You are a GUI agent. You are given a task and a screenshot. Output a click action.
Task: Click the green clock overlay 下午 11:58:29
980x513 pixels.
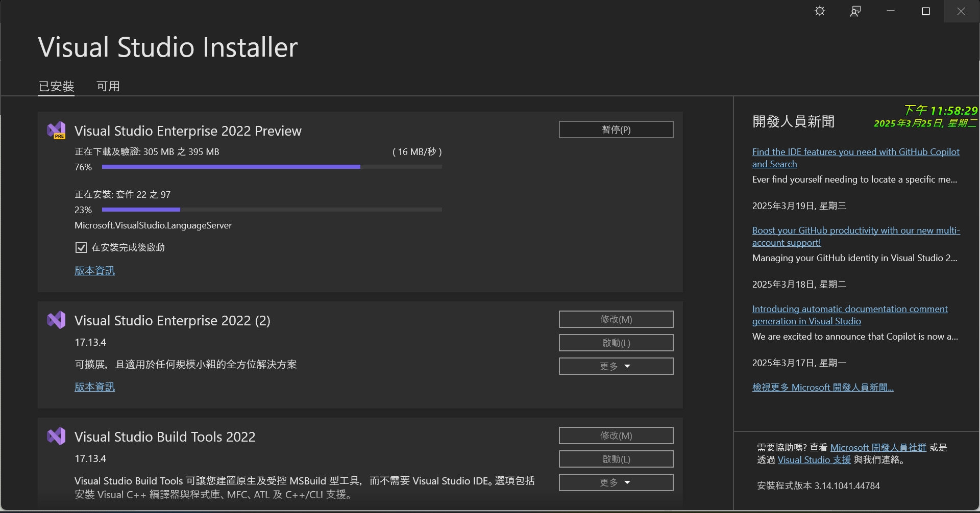click(x=941, y=111)
